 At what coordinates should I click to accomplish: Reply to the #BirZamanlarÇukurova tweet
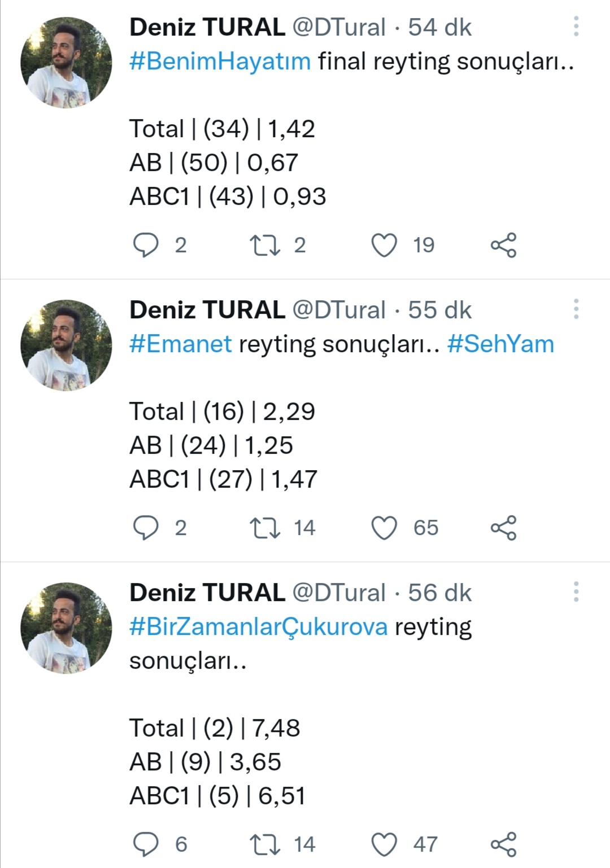coord(146,845)
